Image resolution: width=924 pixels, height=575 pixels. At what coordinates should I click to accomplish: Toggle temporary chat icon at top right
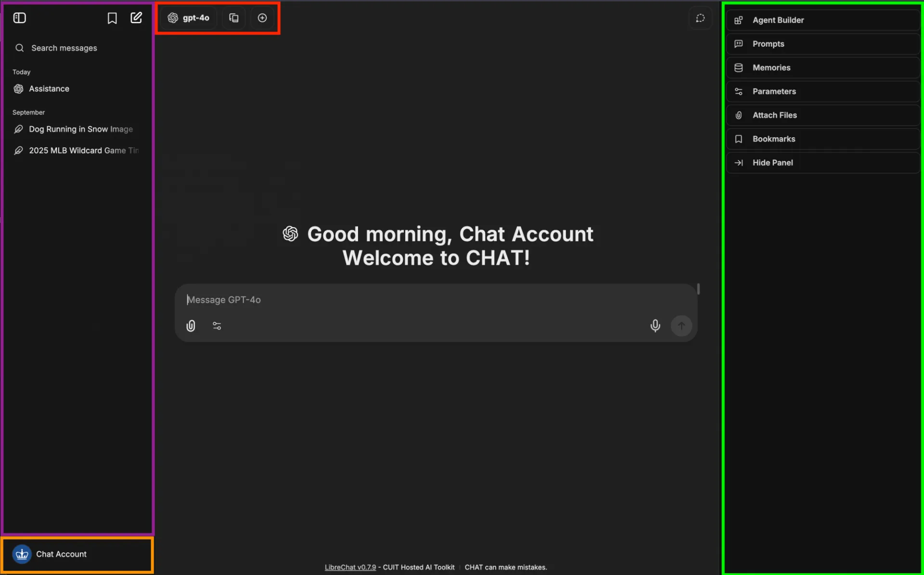(x=700, y=18)
